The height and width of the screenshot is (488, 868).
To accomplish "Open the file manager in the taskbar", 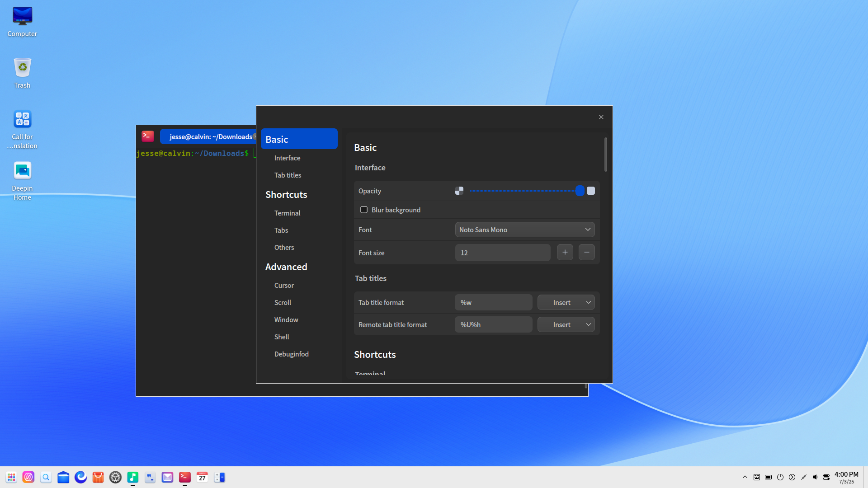I will tap(63, 477).
